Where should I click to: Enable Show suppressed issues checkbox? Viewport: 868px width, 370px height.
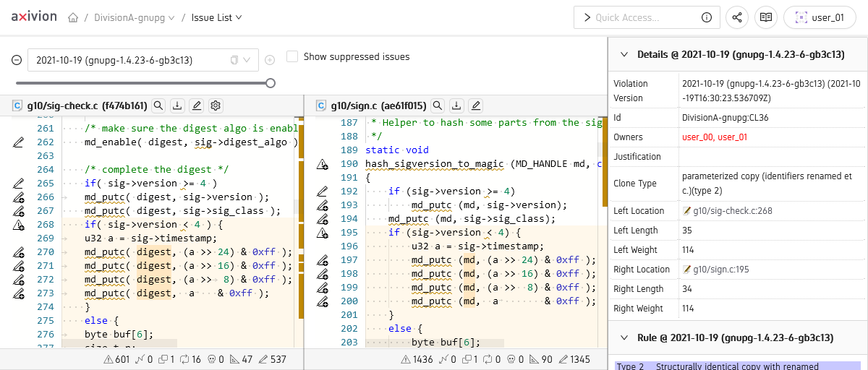[292, 56]
